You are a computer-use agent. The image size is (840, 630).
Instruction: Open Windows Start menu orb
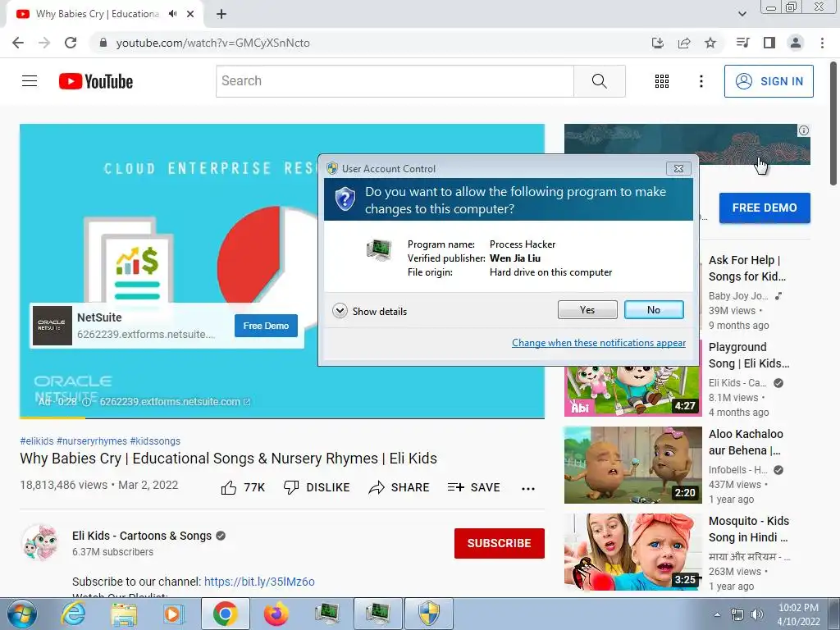[21, 614]
